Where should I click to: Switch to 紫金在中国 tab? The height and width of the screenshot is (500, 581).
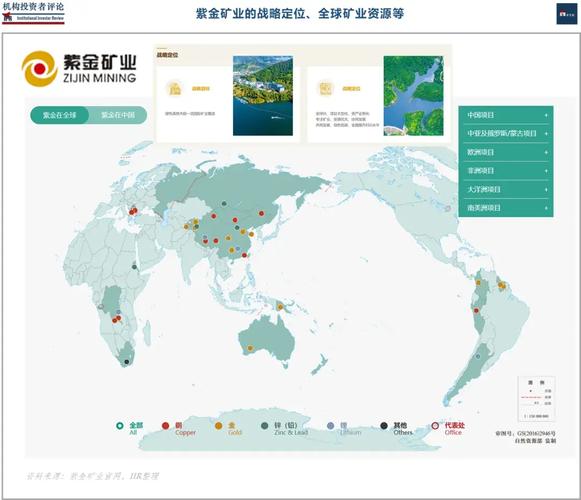pyautogui.click(x=118, y=115)
